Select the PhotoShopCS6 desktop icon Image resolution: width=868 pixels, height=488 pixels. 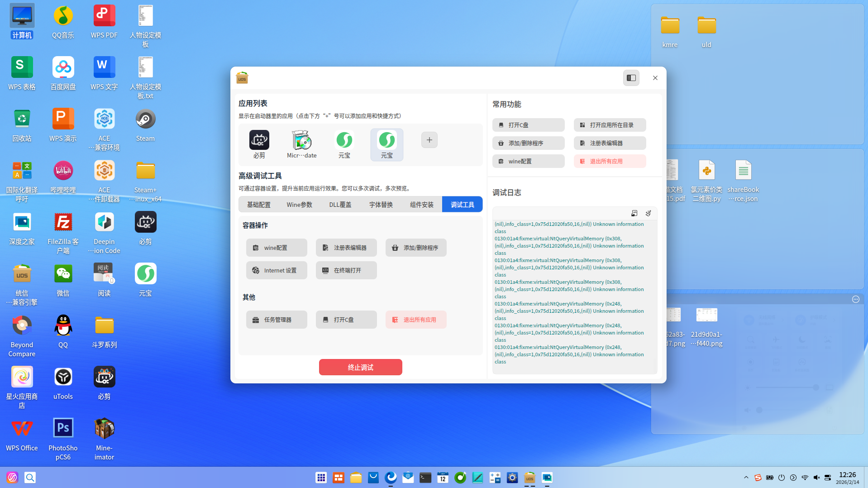63,439
